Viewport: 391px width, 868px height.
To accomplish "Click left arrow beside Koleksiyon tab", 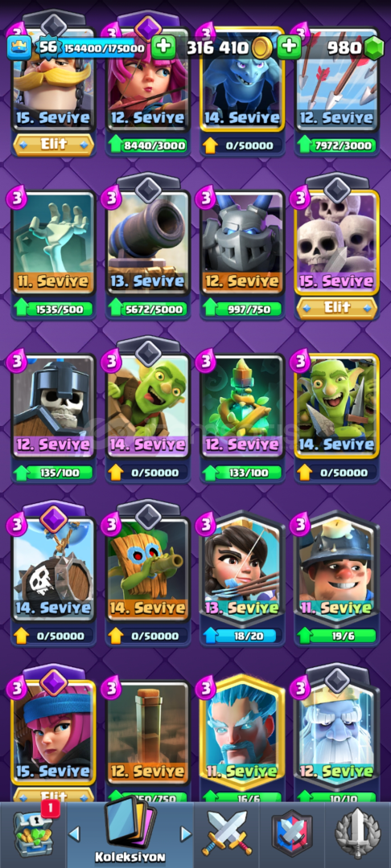I will (x=74, y=833).
